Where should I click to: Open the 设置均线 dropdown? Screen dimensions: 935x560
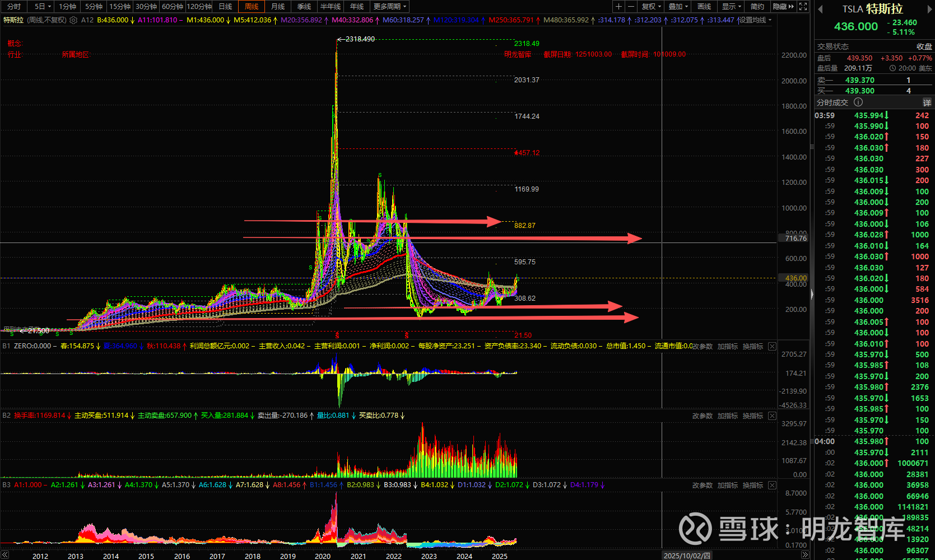(755, 20)
